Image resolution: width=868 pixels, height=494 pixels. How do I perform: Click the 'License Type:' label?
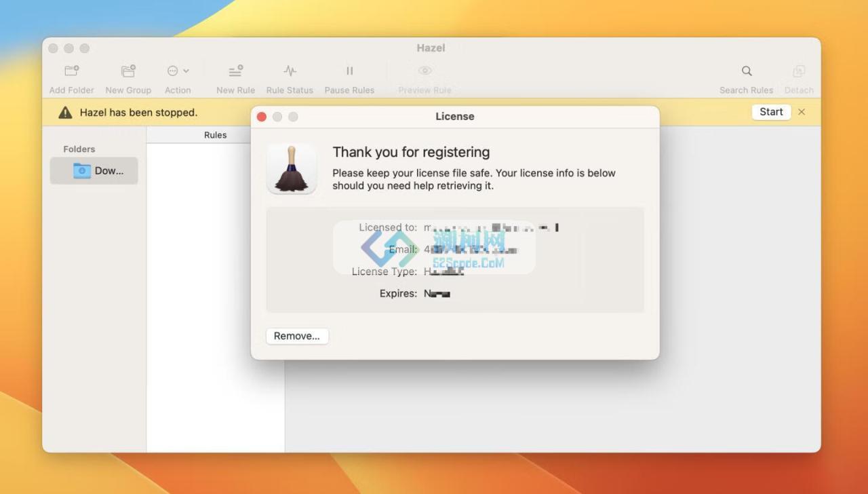tap(384, 271)
